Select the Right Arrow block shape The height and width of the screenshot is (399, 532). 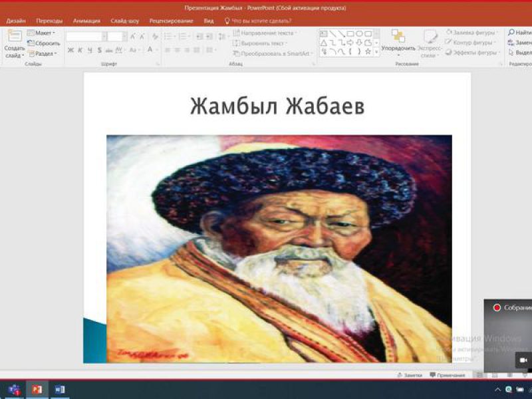350,43
